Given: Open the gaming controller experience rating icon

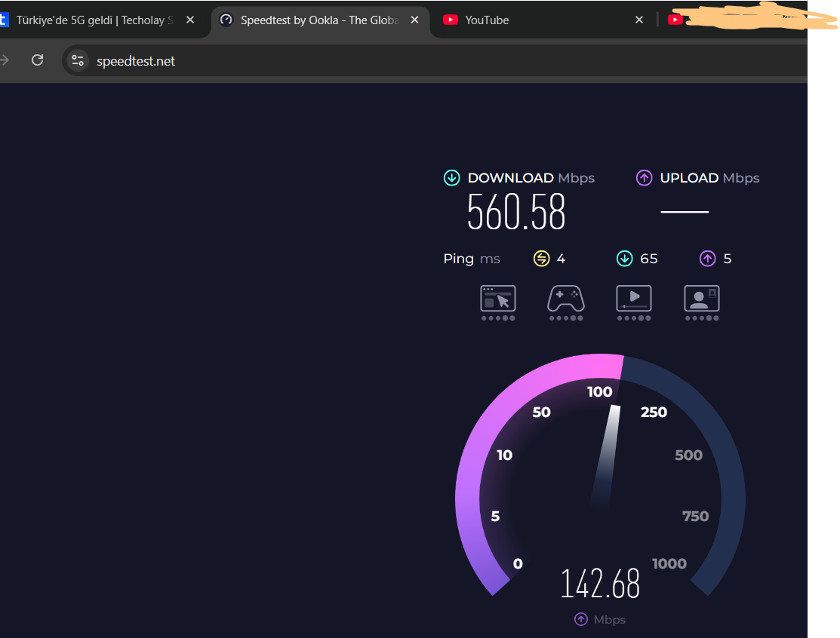Looking at the screenshot, I should [x=566, y=303].
